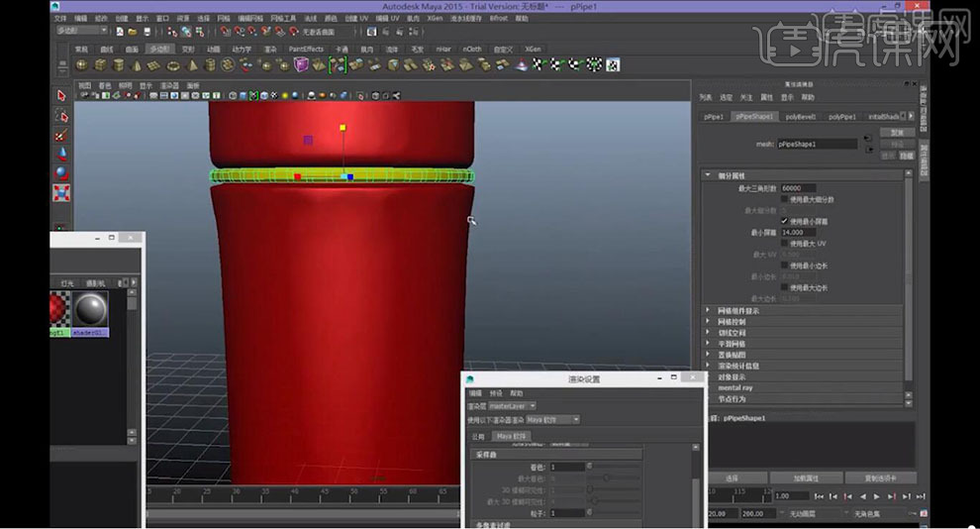Screen dimensions: 980x529
Task: Click the New scene icon
Action: tap(120, 32)
